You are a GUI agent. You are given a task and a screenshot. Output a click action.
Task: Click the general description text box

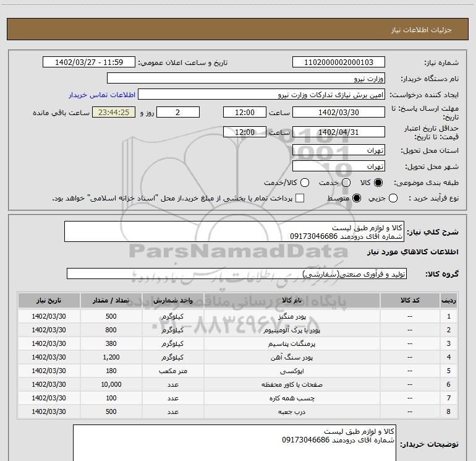coord(234,232)
